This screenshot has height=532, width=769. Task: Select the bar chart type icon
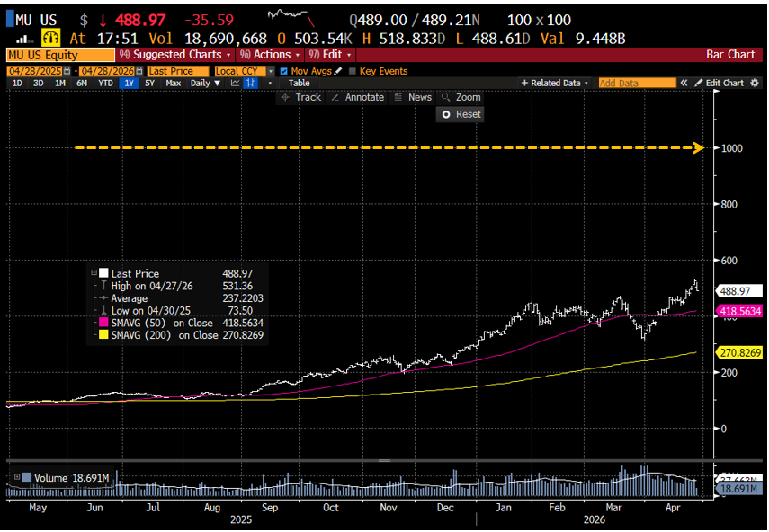pyautogui.click(x=251, y=83)
